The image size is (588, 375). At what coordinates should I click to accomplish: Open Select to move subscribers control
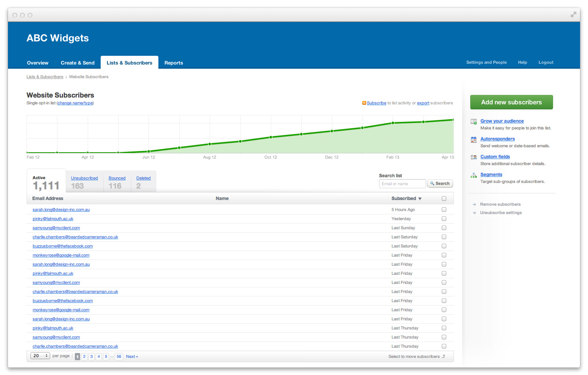point(417,356)
